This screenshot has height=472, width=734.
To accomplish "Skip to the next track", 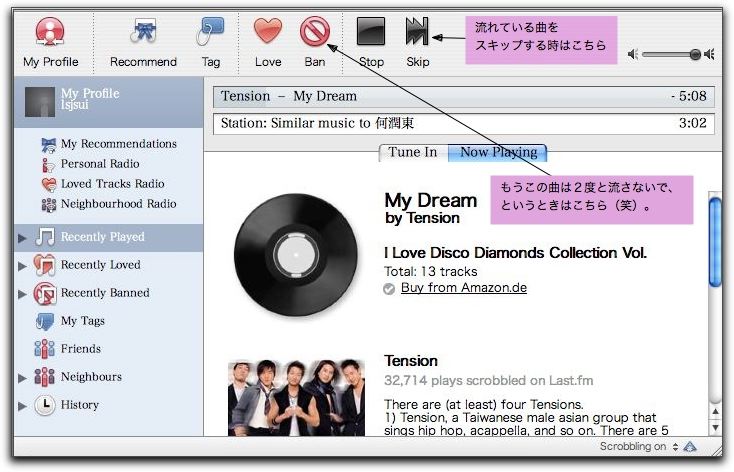I will [x=417, y=31].
